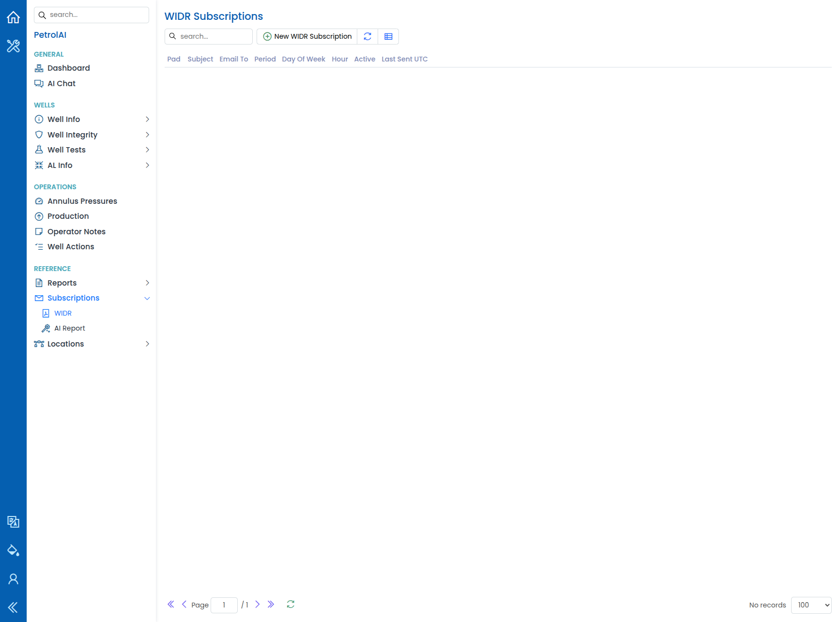Click the Reports document icon

click(39, 283)
